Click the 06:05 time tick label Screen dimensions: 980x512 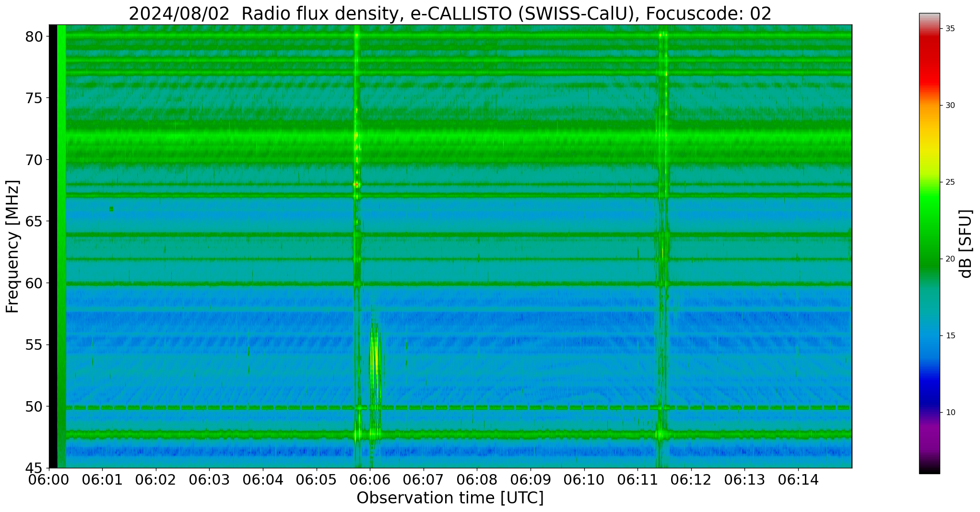coord(317,479)
